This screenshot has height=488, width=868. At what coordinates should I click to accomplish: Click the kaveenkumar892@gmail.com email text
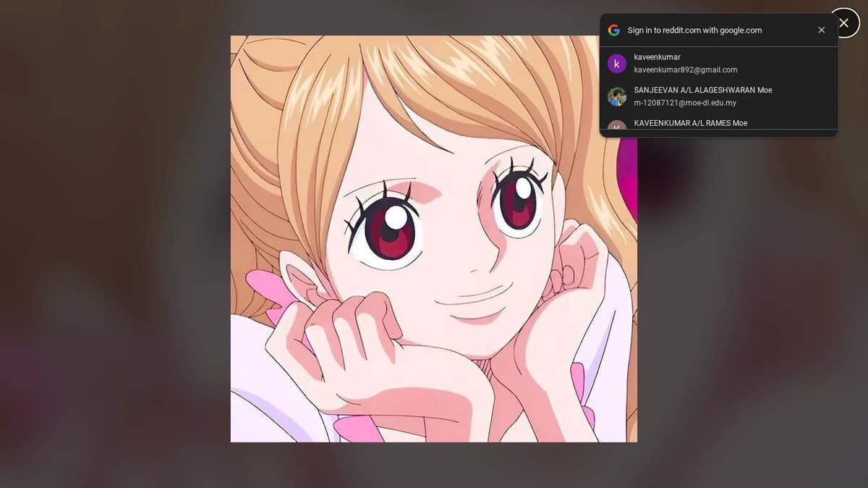[x=686, y=70]
